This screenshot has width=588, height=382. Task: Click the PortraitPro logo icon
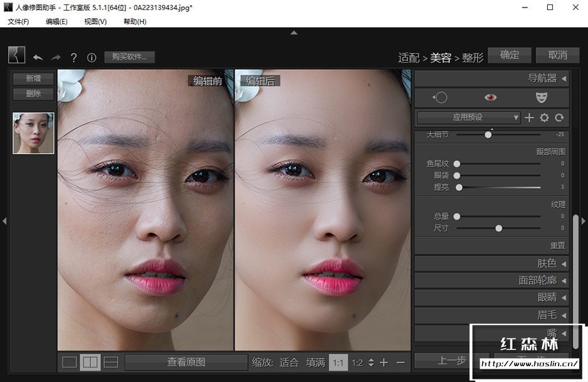(x=16, y=55)
